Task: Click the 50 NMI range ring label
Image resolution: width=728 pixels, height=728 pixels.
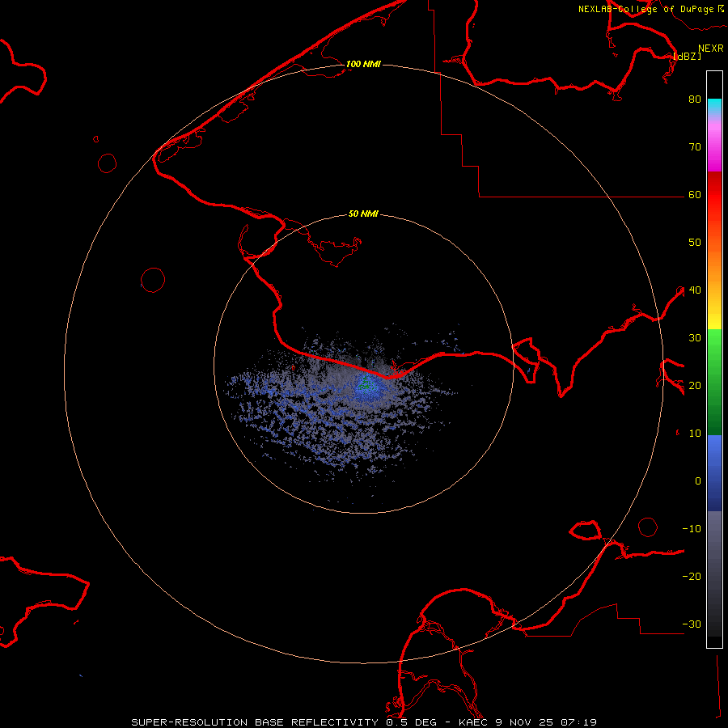Action: [363, 214]
